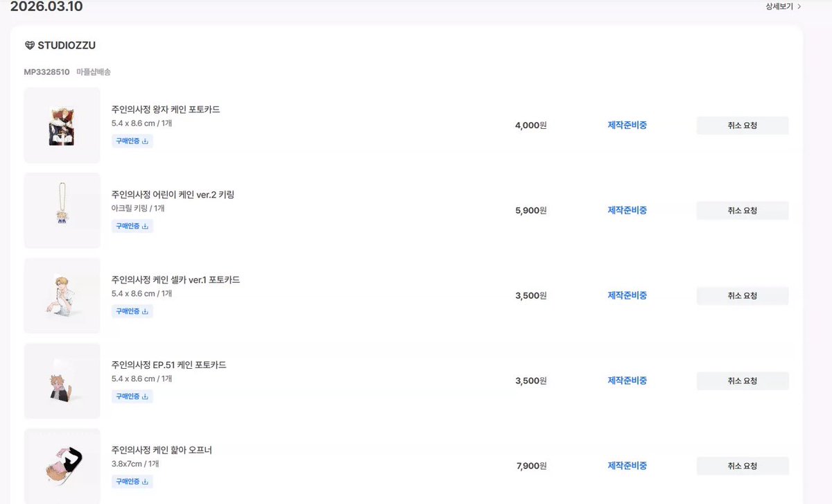Open 주인의사정 EP.51 케인 포토카드 title
This screenshot has height=504, width=832.
168,365
